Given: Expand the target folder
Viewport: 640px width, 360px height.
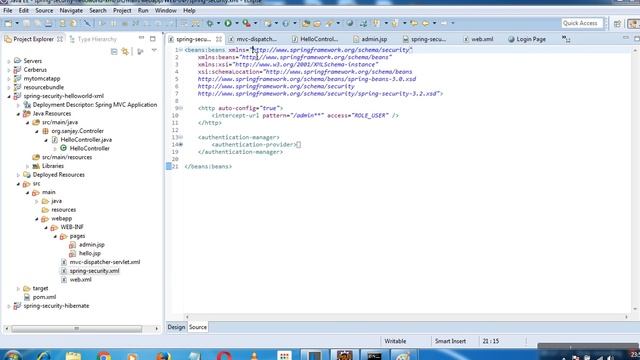Looking at the screenshot, I should pos(18,288).
